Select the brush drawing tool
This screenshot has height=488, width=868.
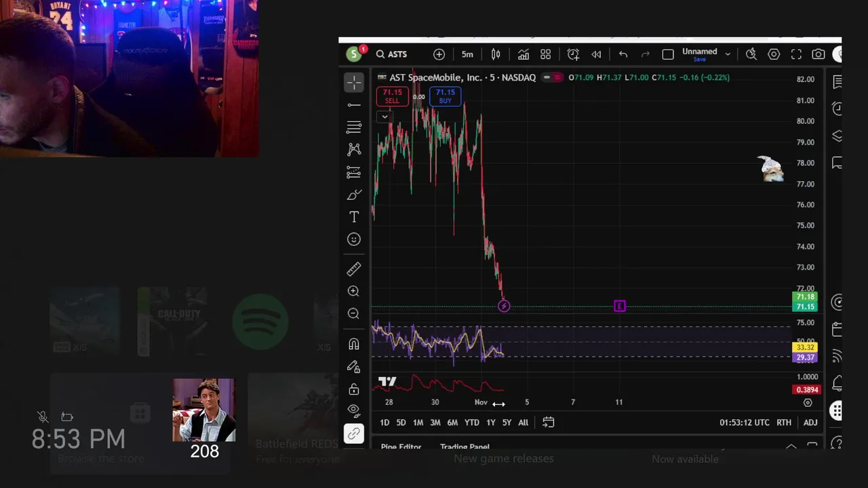[353, 195]
